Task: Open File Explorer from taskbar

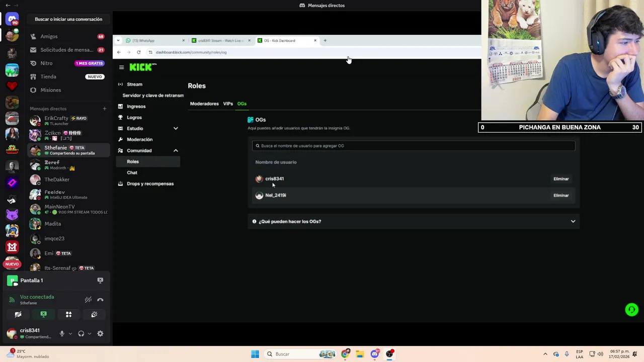Action: [x=360, y=354]
